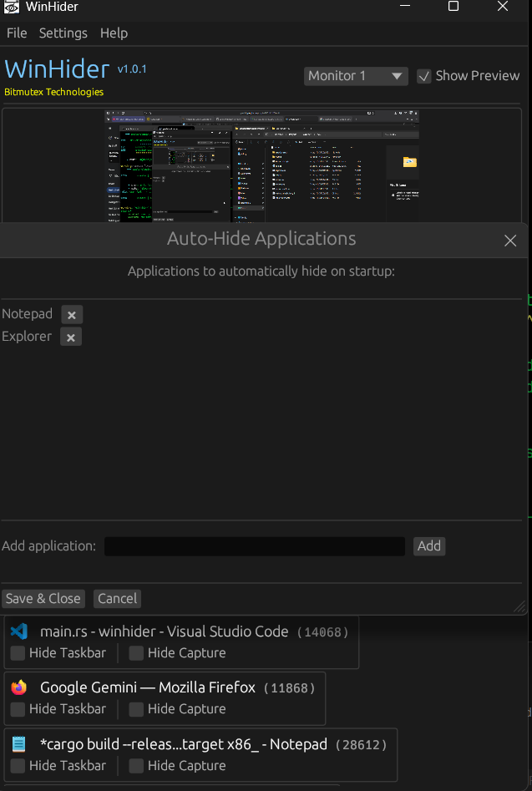
Task: Click the WinHider icon in the title bar
Action: pos(11,7)
